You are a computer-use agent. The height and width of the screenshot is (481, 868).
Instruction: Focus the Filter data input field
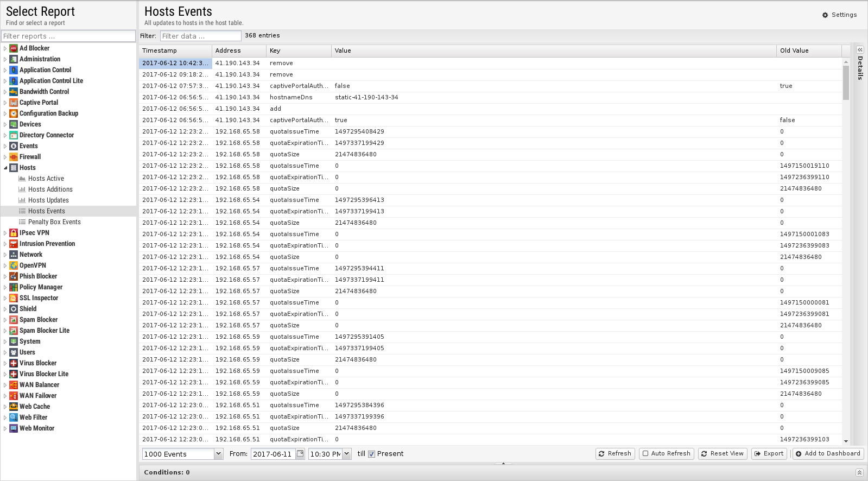point(200,36)
